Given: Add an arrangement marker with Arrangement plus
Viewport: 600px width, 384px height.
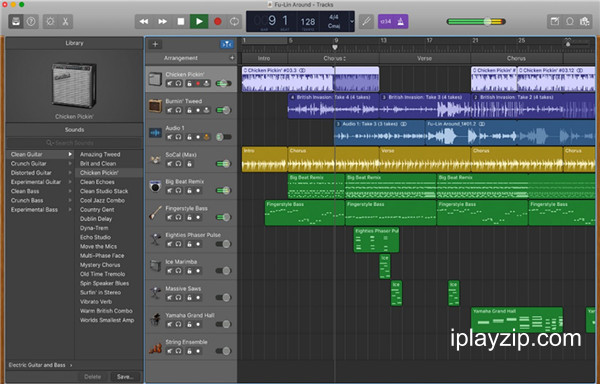Looking at the screenshot, I should pos(232,58).
